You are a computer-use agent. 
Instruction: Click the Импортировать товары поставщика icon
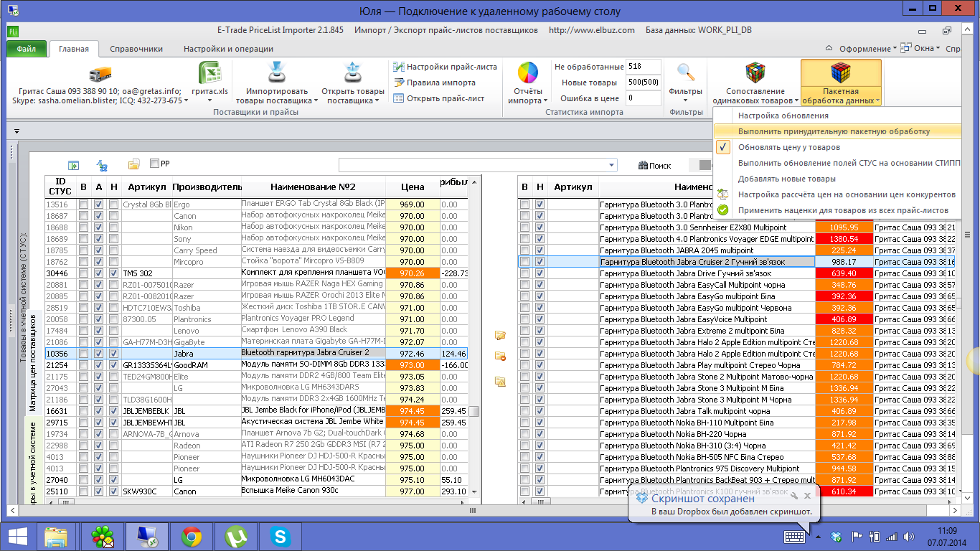(277, 73)
